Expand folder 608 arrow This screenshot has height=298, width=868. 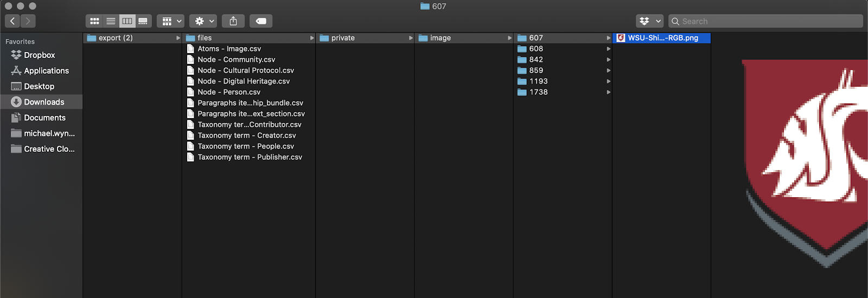coord(609,49)
